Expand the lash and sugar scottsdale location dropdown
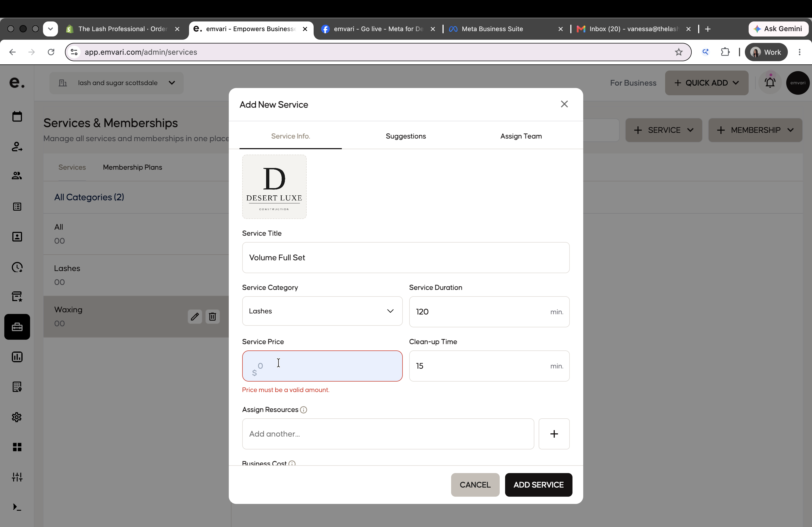 (x=116, y=83)
